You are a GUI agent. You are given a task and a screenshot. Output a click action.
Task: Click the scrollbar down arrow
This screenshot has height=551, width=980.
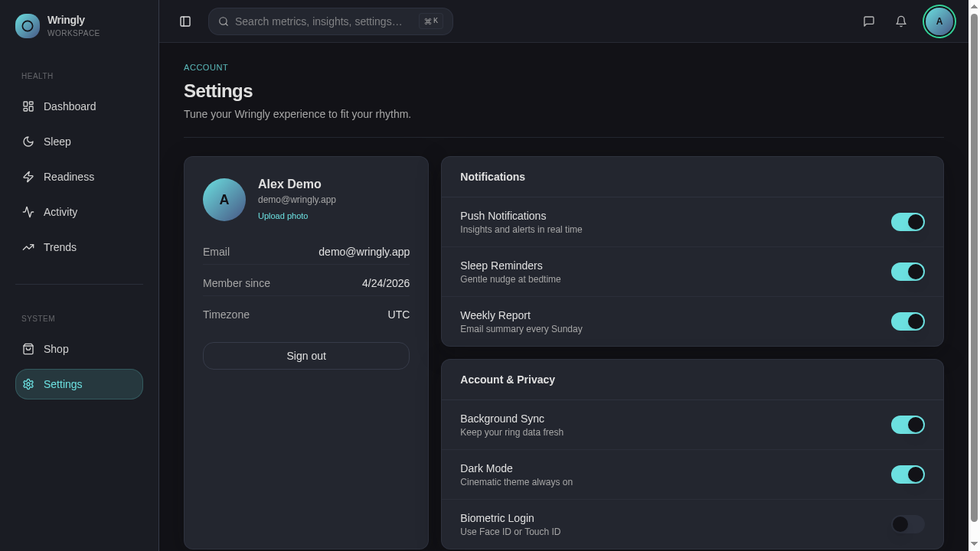coord(974,544)
